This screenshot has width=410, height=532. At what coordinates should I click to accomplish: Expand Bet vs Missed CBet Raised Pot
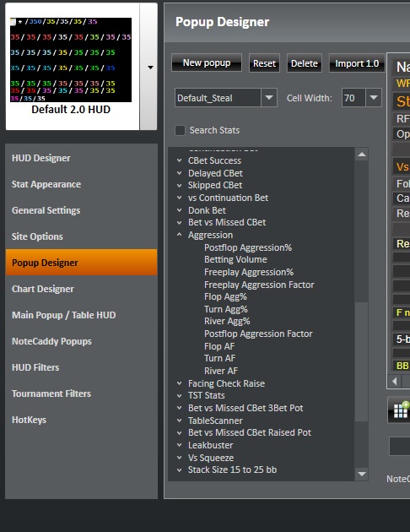point(179,433)
